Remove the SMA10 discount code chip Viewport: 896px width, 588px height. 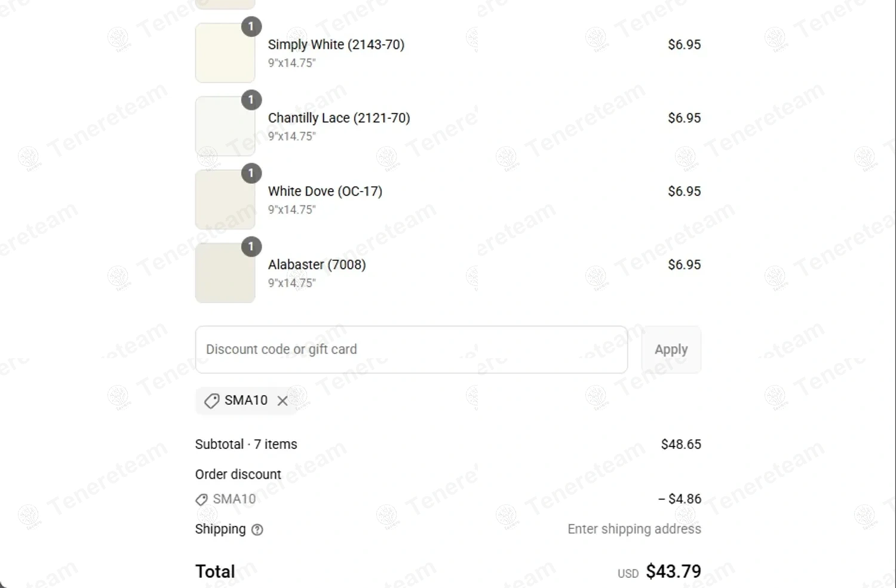tap(283, 401)
